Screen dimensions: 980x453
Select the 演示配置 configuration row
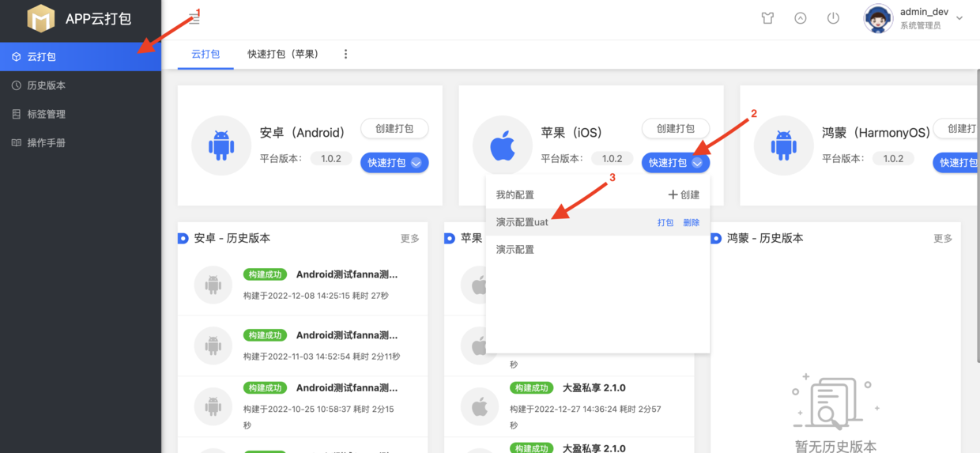click(x=597, y=249)
